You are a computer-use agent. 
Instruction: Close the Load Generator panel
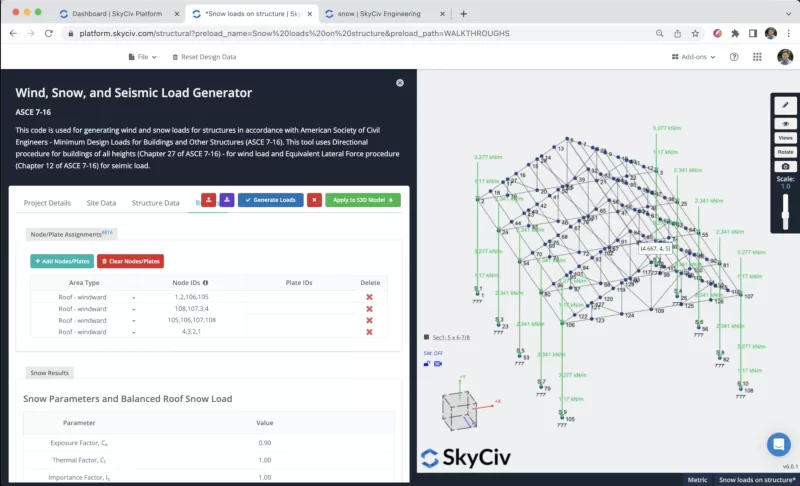[x=400, y=83]
